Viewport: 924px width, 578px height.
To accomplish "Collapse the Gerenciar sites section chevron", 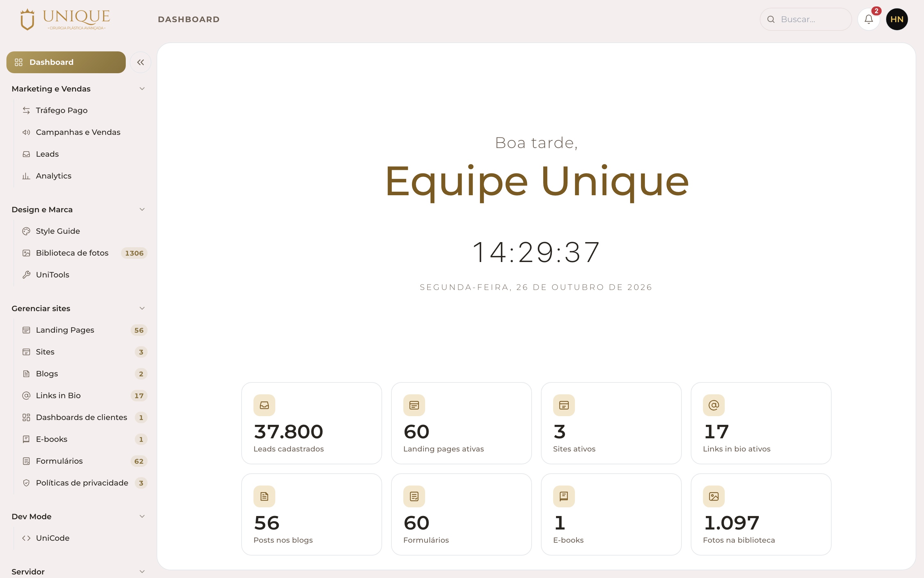I will pos(142,309).
